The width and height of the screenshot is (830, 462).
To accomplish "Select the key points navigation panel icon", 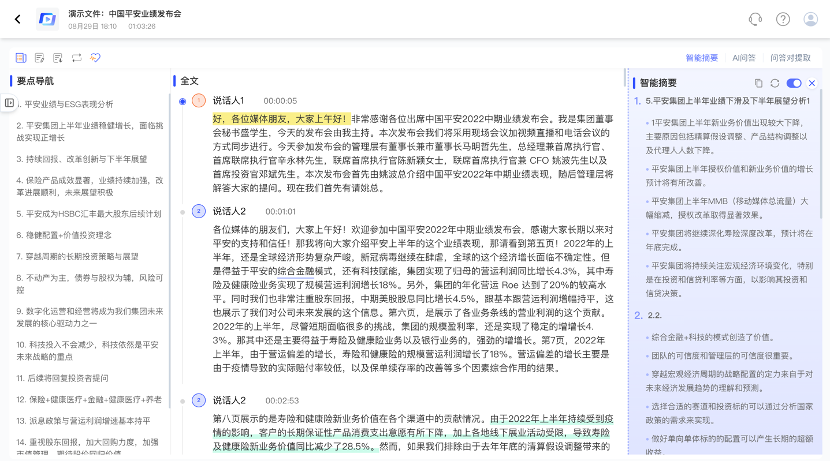I will (21, 58).
